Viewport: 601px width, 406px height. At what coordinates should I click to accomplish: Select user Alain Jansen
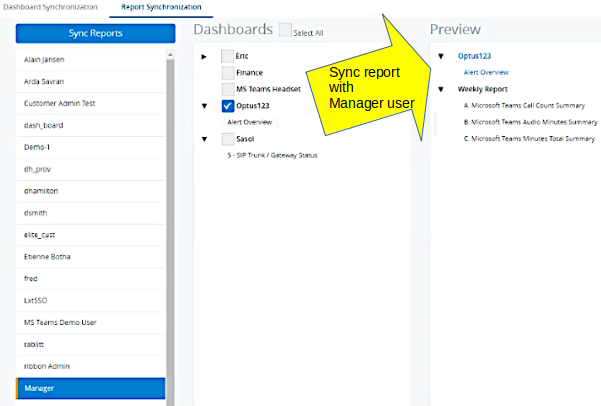click(x=91, y=59)
